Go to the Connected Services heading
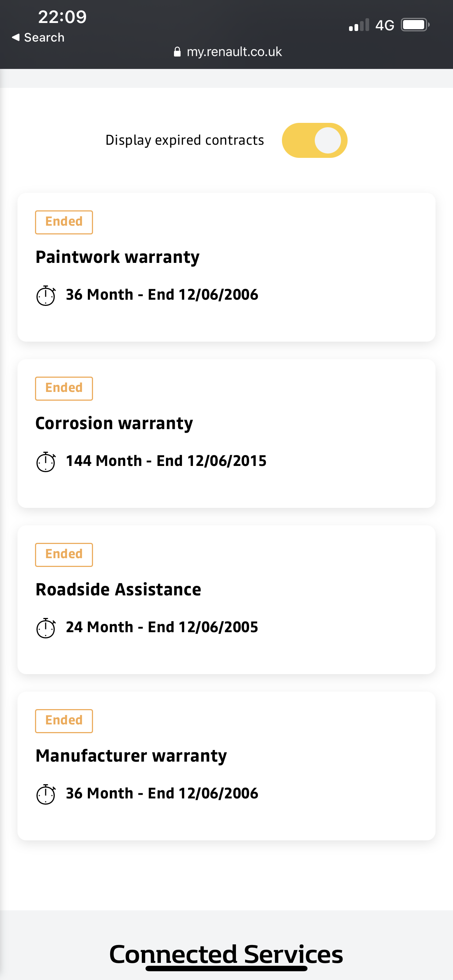453x980 pixels. pyautogui.click(x=226, y=954)
